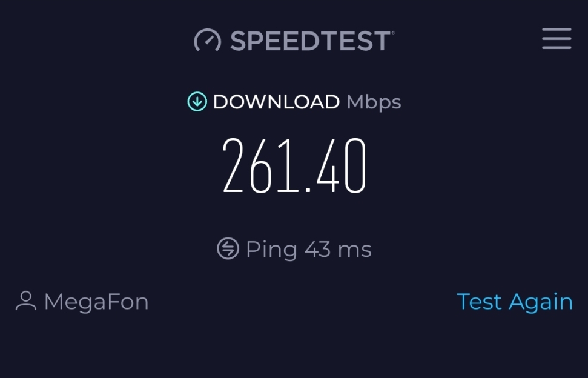Image resolution: width=588 pixels, height=378 pixels.
Task: Click the DOWNLOAD label
Action: click(276, 102)
